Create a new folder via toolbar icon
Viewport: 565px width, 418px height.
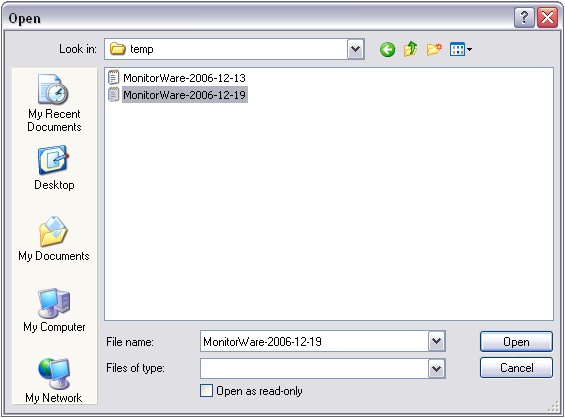(434, 49)
